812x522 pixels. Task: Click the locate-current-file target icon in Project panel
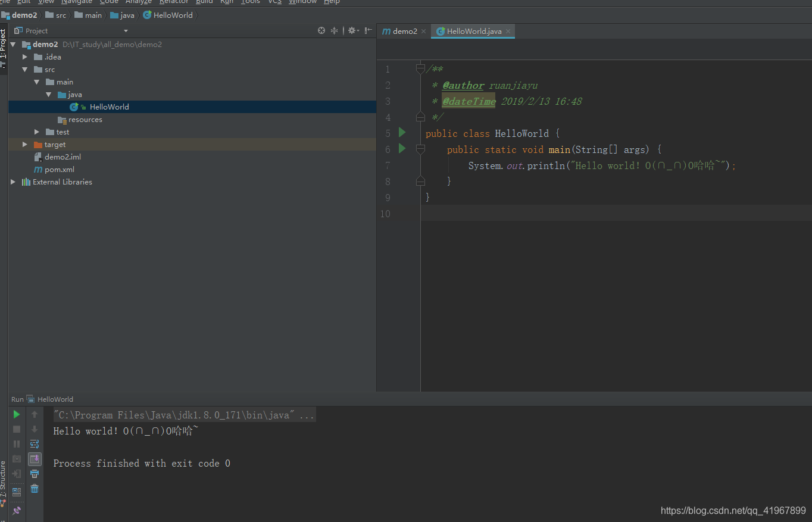[x=321, y=30]
